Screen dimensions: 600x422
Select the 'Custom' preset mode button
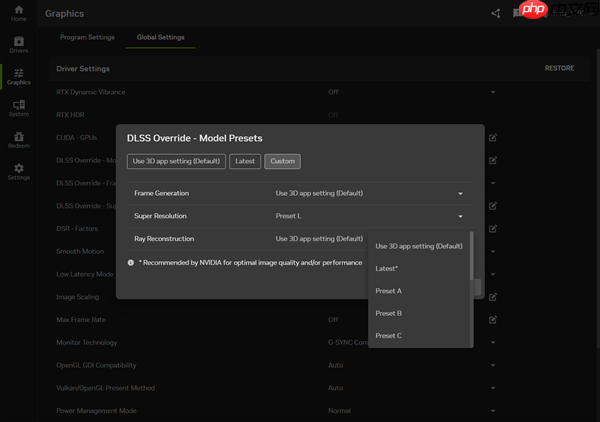283,161
